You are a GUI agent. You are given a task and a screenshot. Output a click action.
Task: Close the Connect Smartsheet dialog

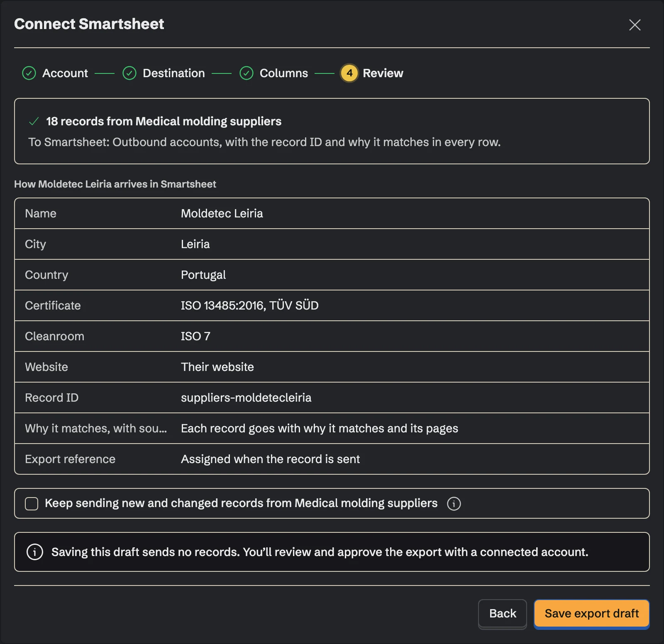635,25
